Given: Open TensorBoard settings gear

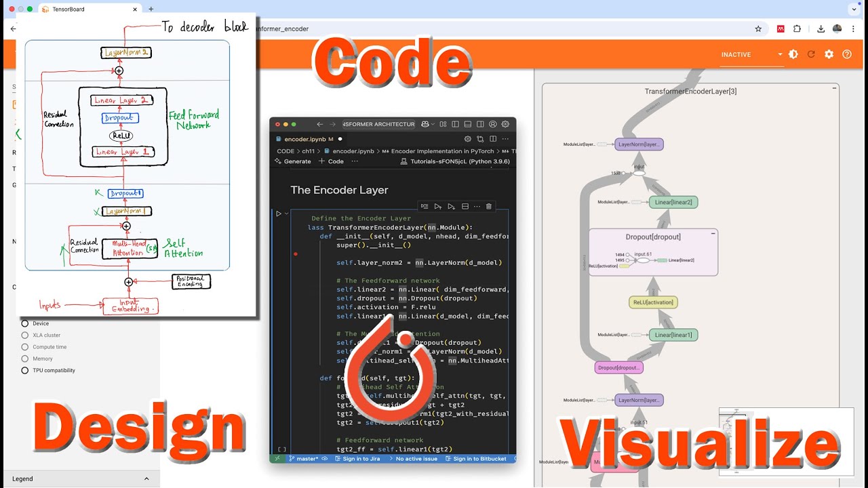Looking at the screenshot, I should click(829, 54).
